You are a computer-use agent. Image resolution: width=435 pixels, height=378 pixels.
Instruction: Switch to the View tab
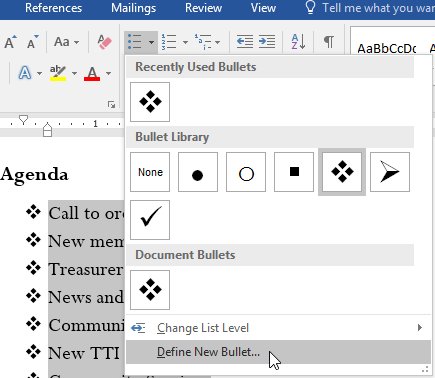click(x=263, y=8)
